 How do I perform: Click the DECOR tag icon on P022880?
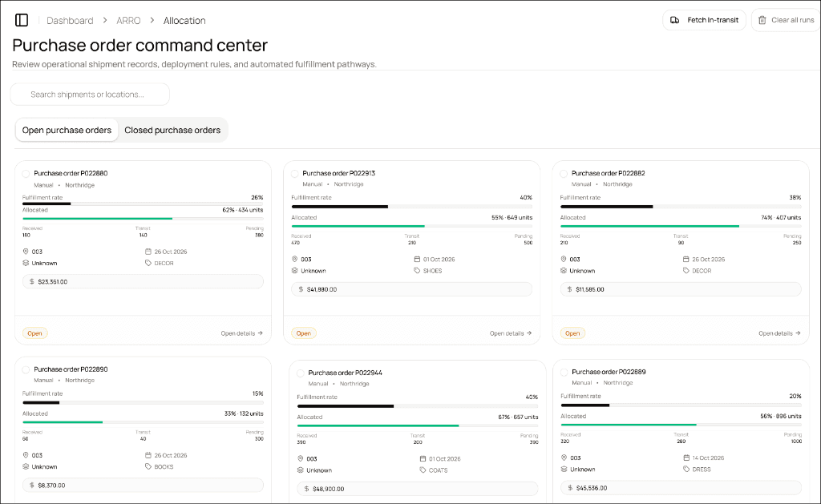coord(148,263)
